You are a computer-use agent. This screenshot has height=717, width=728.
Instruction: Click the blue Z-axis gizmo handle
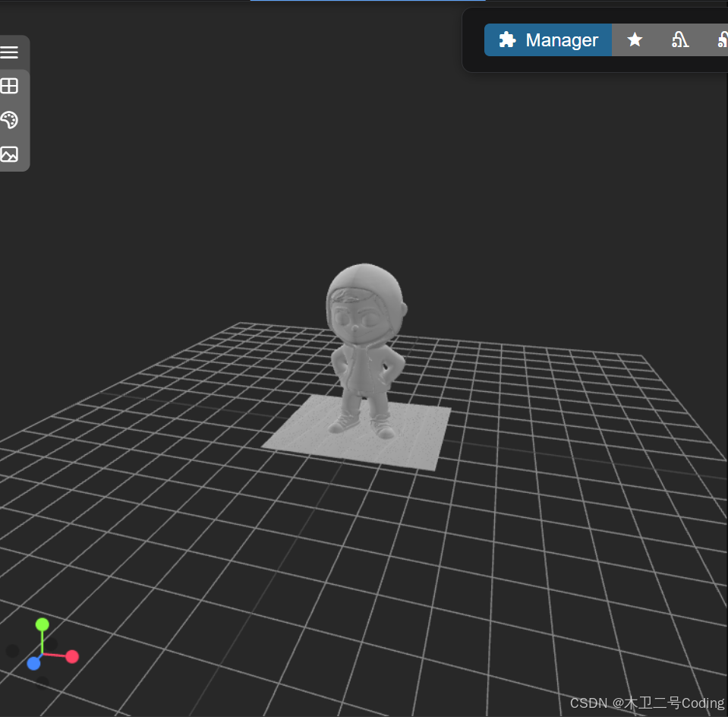click(33, 663)
